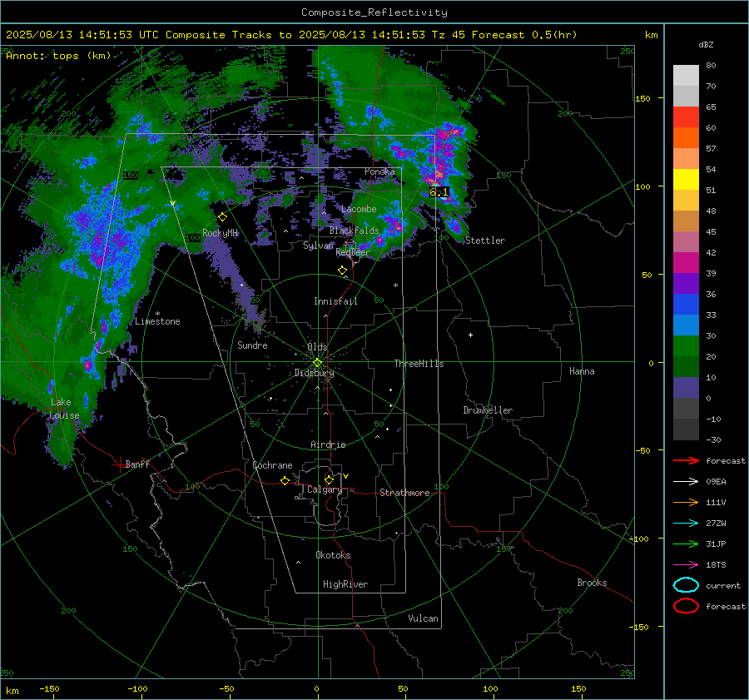Select the topmost light gray dBZ swatch
The image size is (749, 700).
coord(686,76)
